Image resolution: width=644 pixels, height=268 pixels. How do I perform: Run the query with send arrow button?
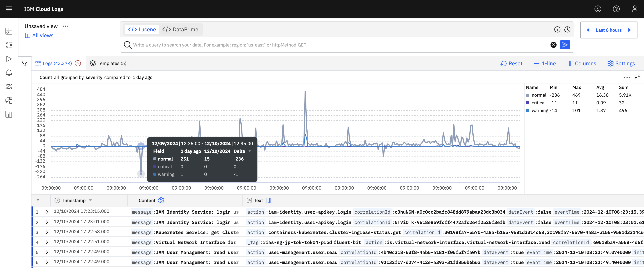(565, 45)
